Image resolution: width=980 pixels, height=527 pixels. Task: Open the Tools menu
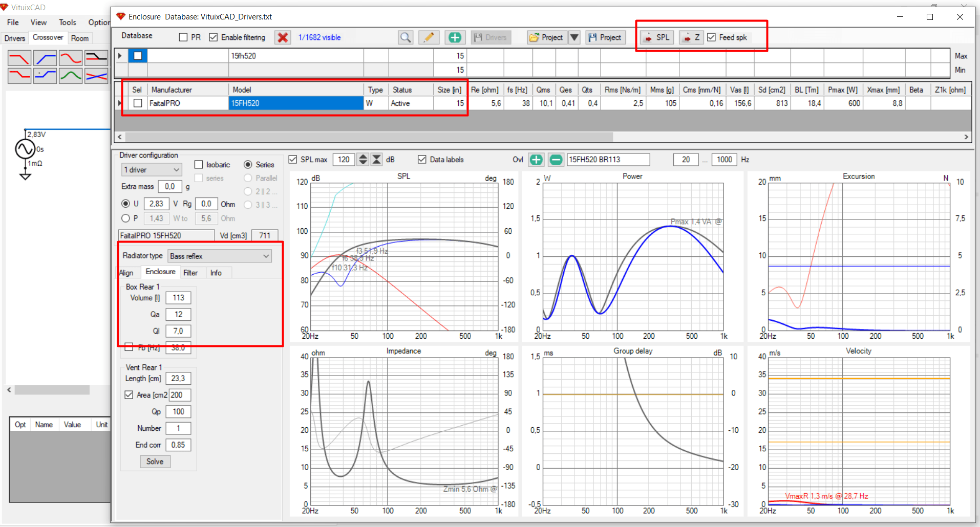pyautogui.click(x=67, y=23)
